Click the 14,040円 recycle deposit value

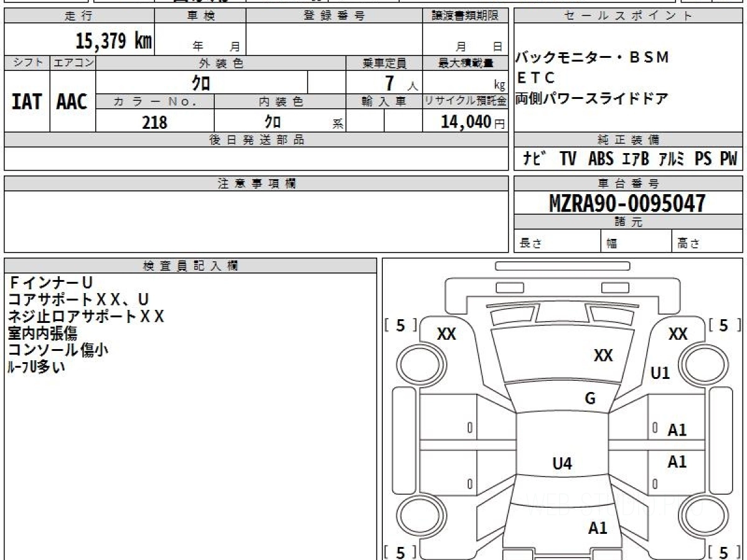472,122
